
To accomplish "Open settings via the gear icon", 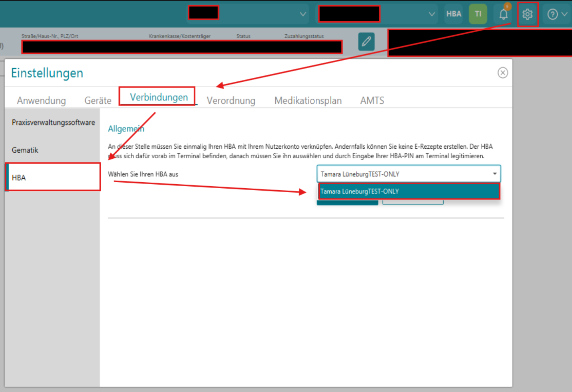I will pyautogui.click(x=527, y=14).
